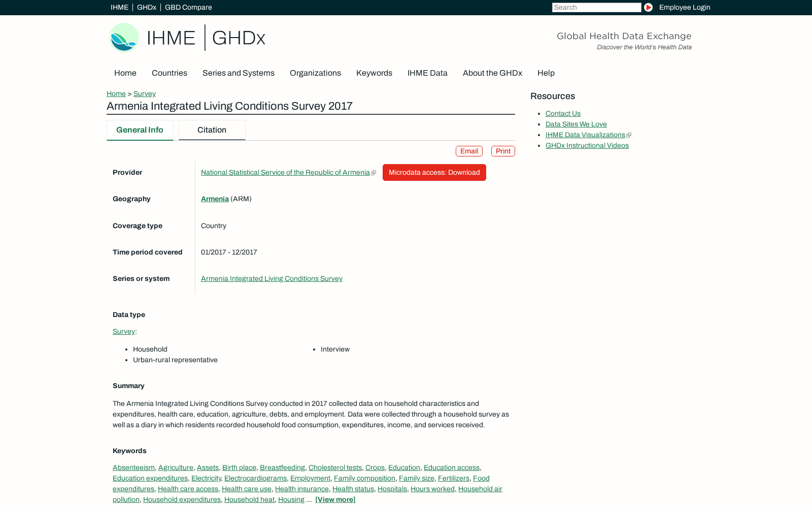812x508 pixels.
Task: Open the Breastfeeding keyword link
Action: point(282,467)
